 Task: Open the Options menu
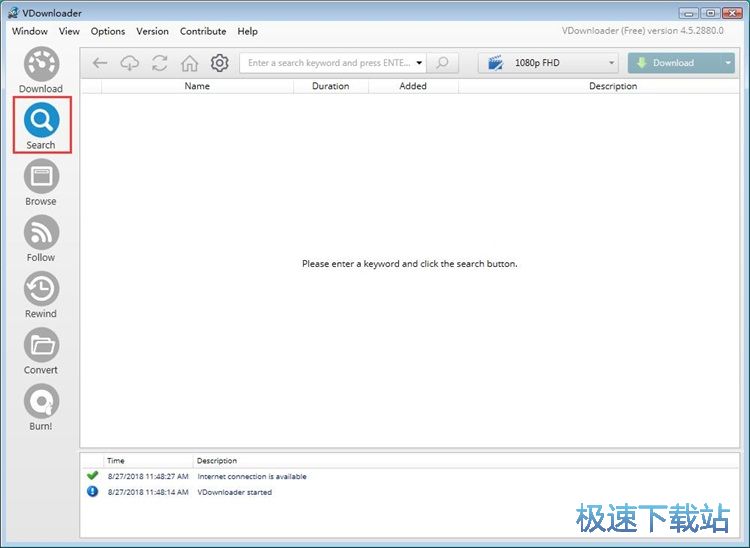tap(108, 31)
